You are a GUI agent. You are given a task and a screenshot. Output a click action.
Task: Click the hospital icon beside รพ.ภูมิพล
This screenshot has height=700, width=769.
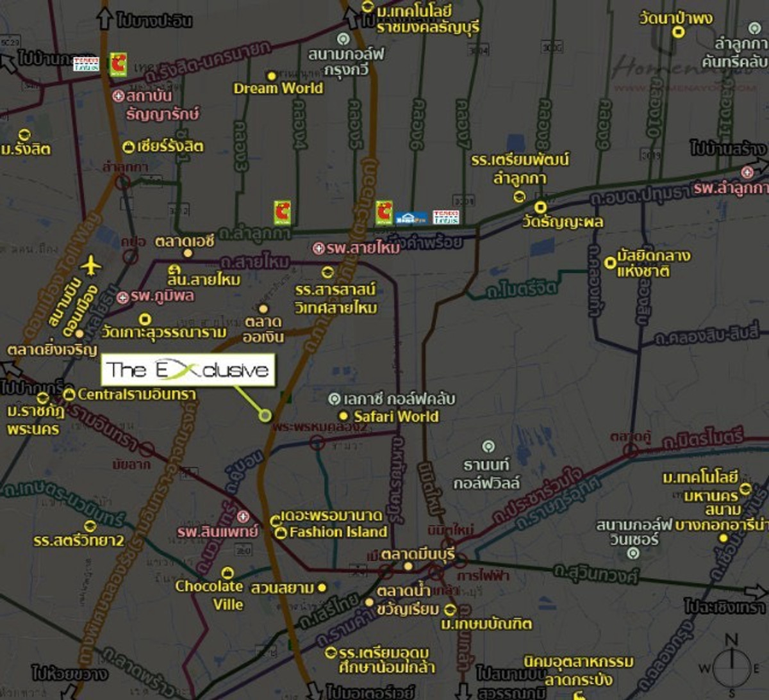pyautogui.click(x=123, y=297)
